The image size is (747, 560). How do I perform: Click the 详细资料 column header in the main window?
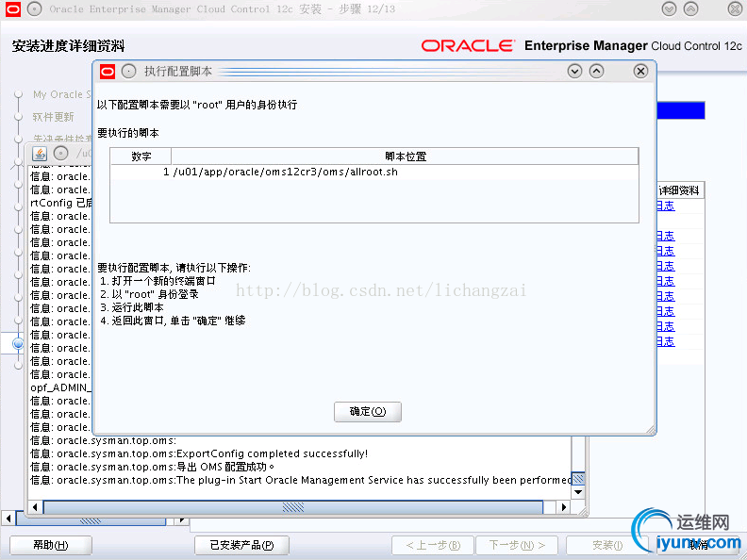pos(680,190)
